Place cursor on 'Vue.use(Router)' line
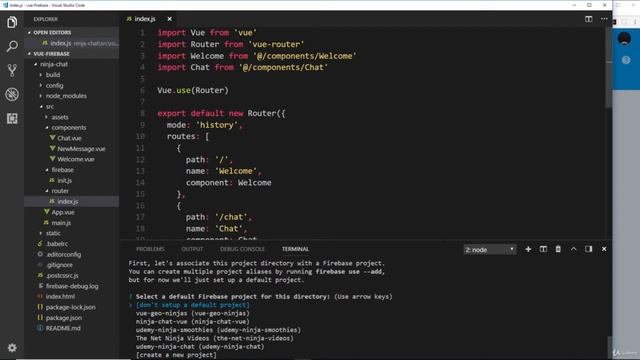640x360 pixels. click(x=193, y=90)
